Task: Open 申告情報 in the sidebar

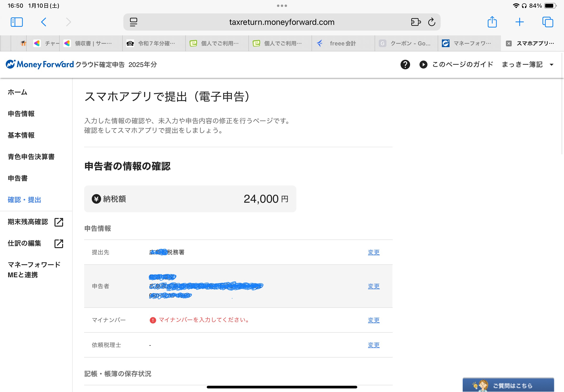Action: (21, 114)
